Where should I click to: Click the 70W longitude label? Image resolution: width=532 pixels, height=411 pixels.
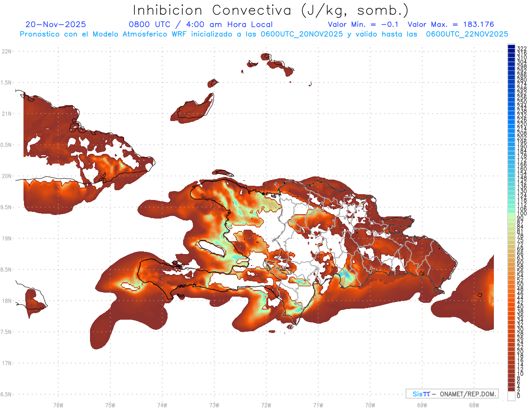coord(370,405)
